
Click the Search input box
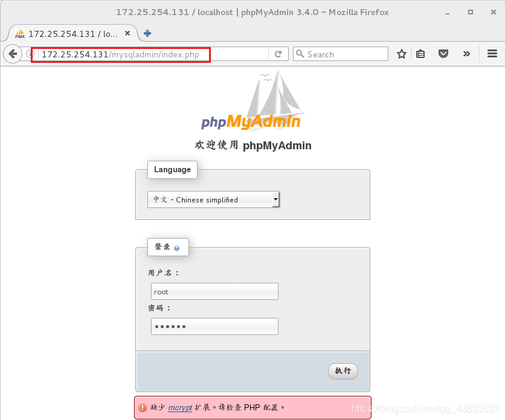(x=341, y=54)
